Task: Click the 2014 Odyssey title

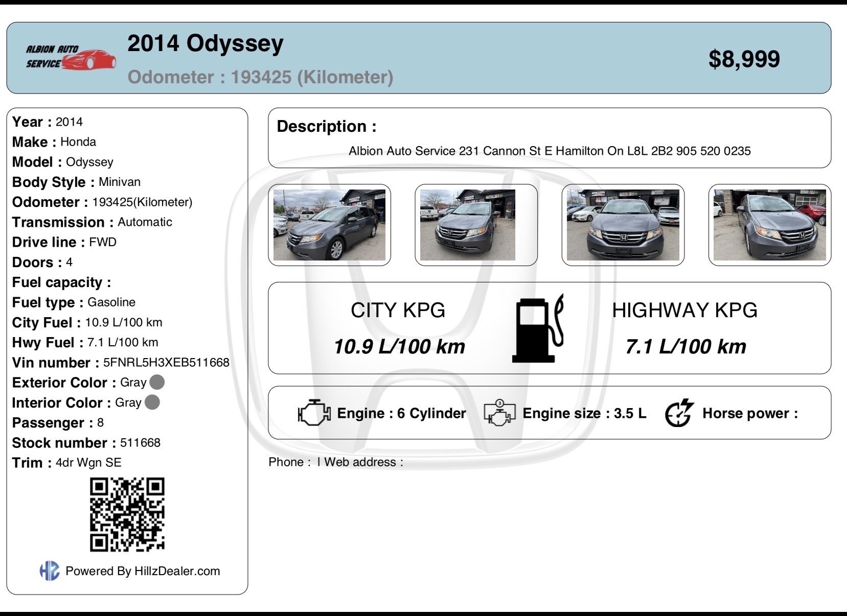Action: coord(205,44)
